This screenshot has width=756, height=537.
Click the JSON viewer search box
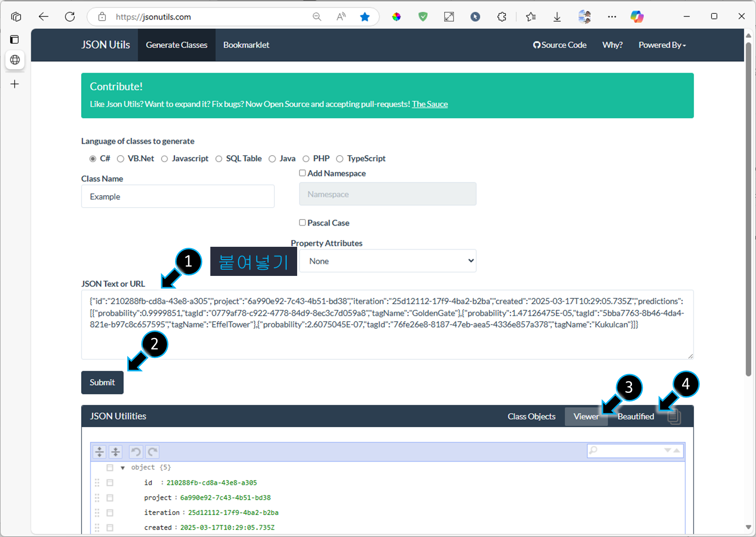(635, 451)
